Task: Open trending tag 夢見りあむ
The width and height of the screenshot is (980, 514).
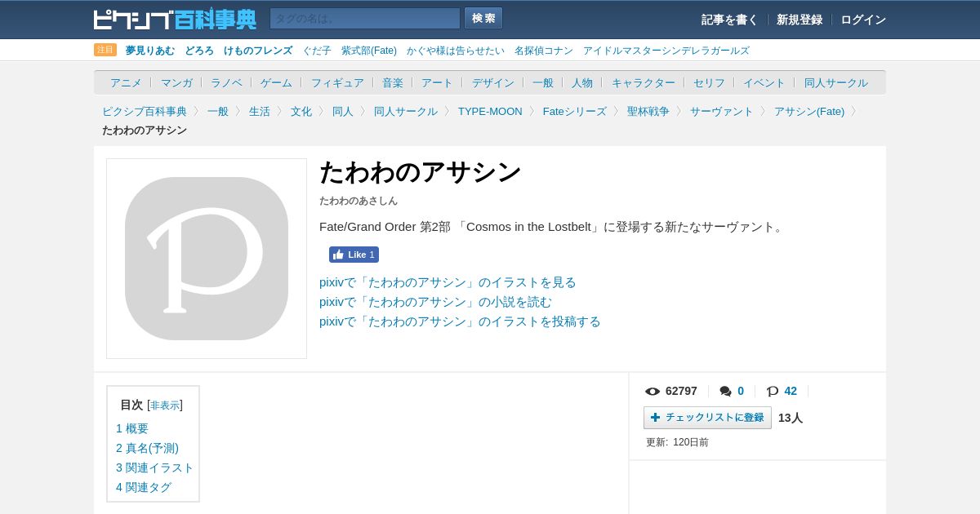Action: coord(150,51)
